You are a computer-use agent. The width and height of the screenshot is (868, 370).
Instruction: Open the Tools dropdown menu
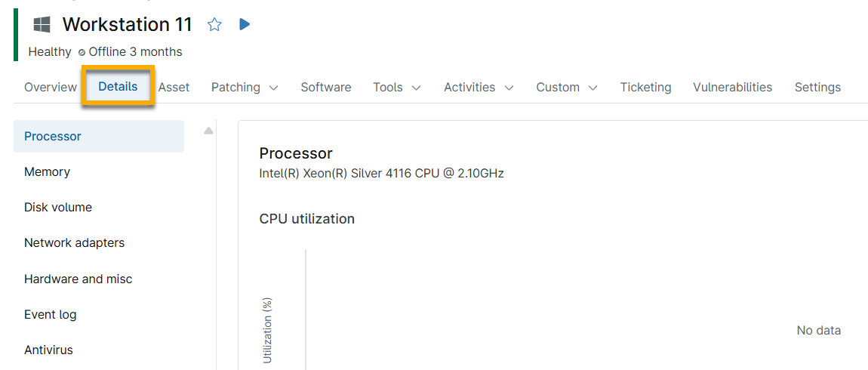[396, 88]
